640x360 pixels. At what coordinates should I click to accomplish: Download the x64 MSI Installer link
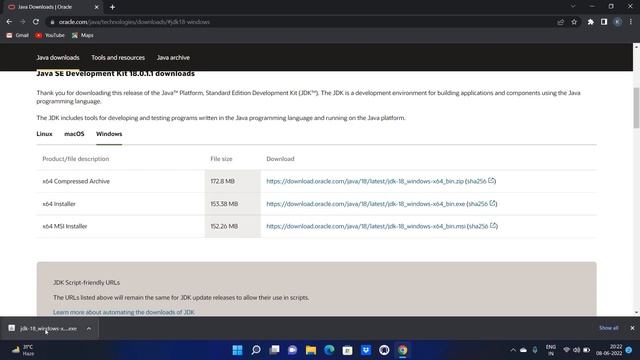coord(366,226)
